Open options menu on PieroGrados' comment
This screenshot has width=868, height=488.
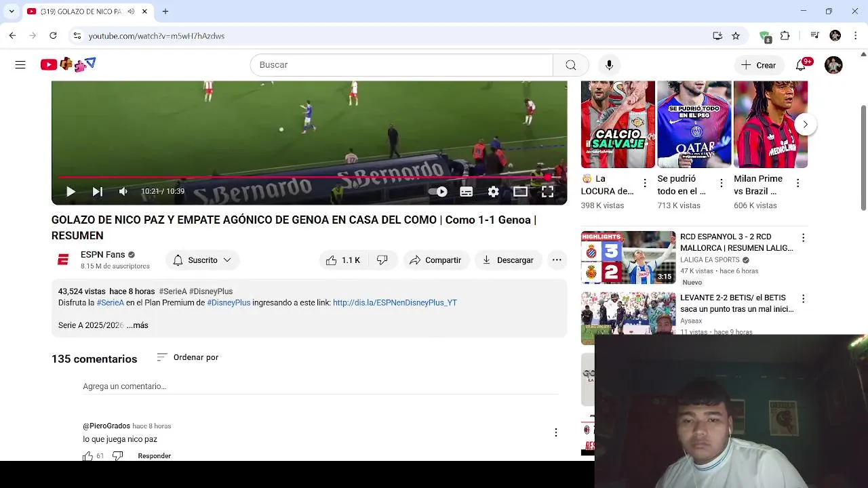click(x=555, y=432)
